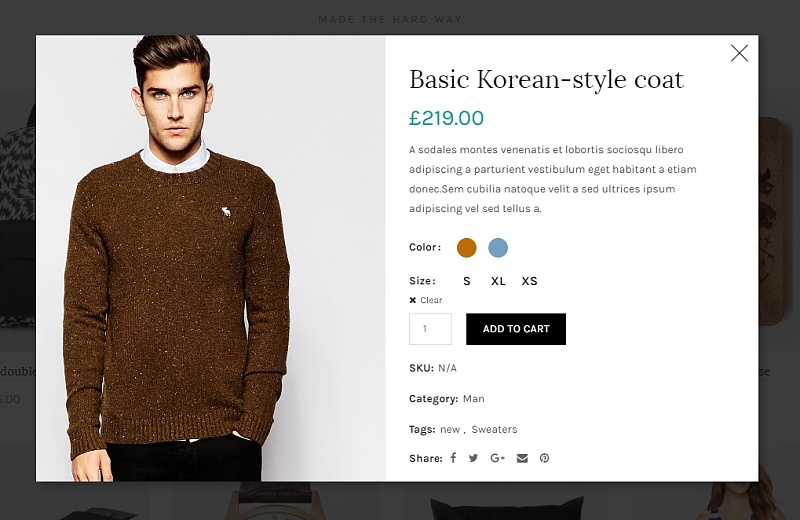
Task: Select the blue color swatch
Action: tap(498, 248)
